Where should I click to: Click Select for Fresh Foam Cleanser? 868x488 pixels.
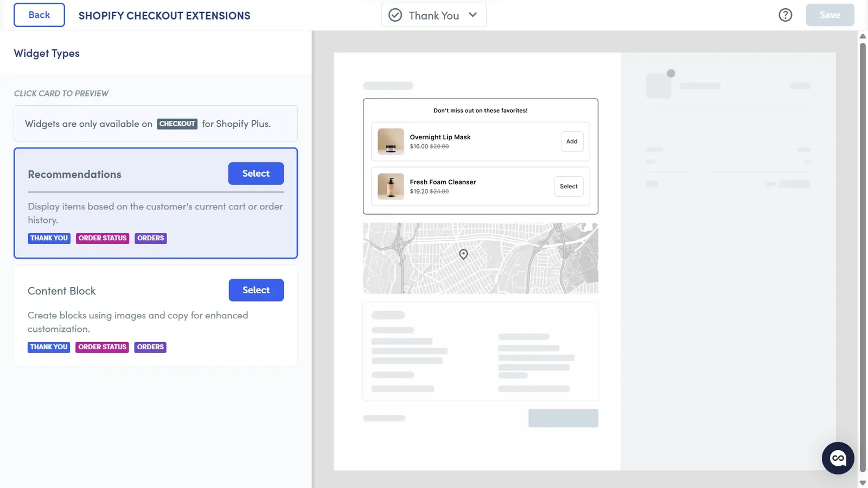click(x=569, y=187)
